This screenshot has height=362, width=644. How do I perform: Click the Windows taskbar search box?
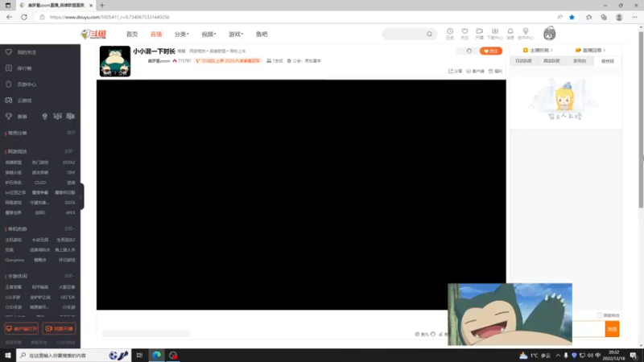(x=73, y=355)
